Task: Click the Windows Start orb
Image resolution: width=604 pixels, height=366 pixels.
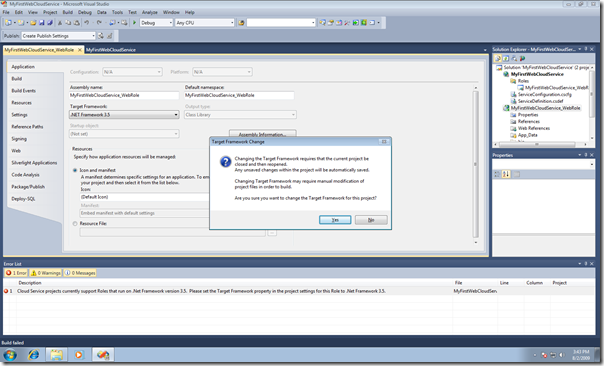Action: pos(10,355)
